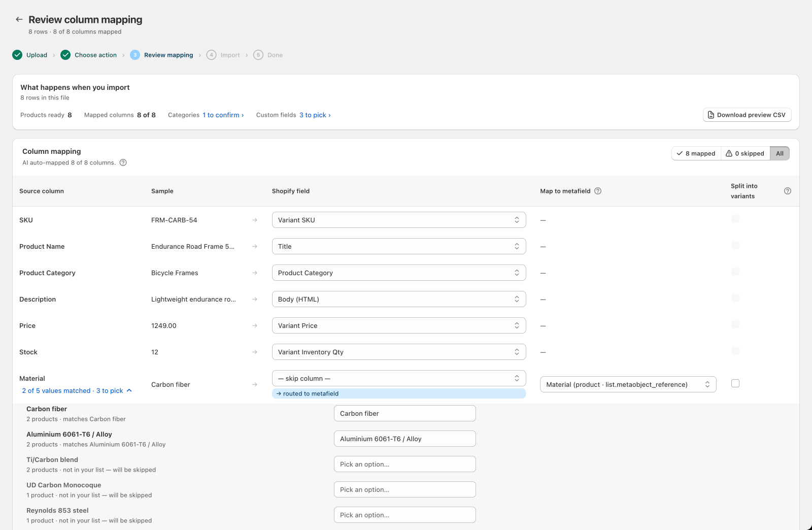Click the green Upload step checkmark icon
Viewport: 812px width, 530px height.
[17, 55]
